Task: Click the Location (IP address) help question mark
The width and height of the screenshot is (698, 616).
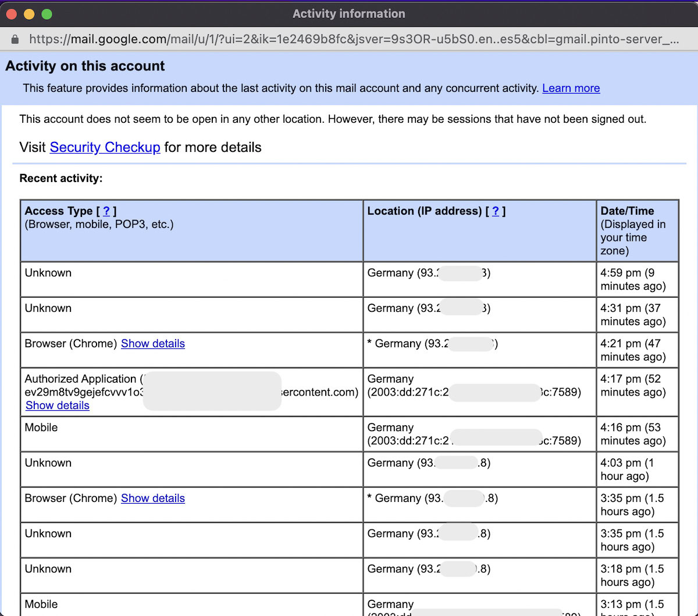Action: 496,211
